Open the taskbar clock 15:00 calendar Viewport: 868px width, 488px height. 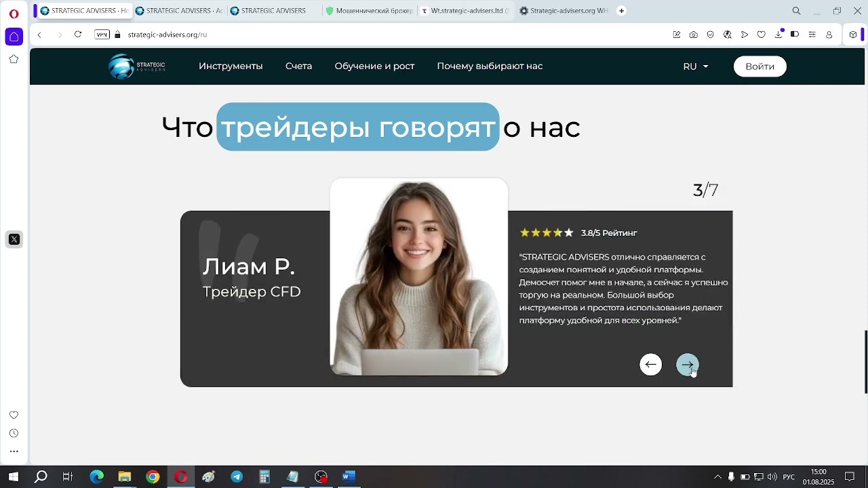(818, 476)
